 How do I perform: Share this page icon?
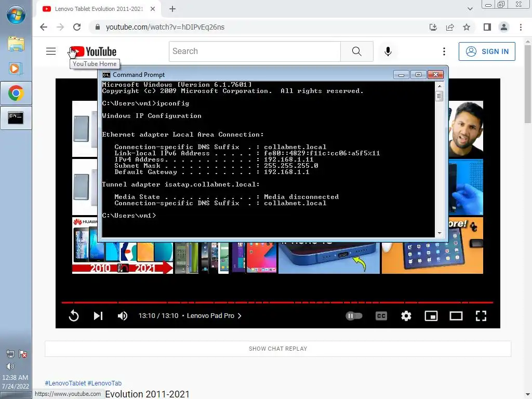[450, 27]
